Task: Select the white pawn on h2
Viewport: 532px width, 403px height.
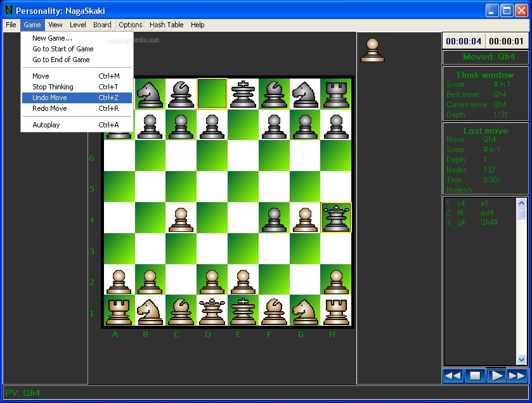Action: (x=336, y=282)
